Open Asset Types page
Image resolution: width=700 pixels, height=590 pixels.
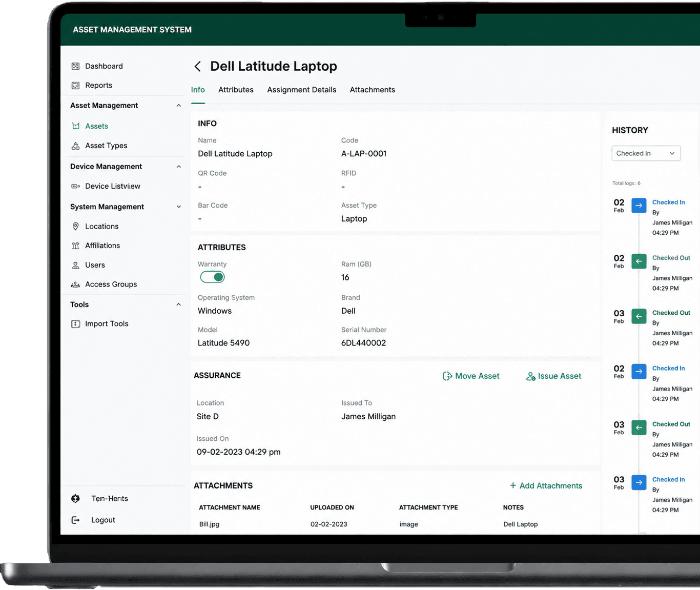(x=106, y=146)
